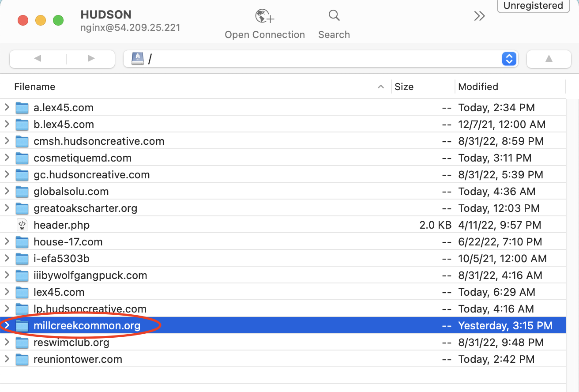The height and width of the screenshot is (392, 579).
Task: Select the reswimclub.org filename
Action: (71, 342)
